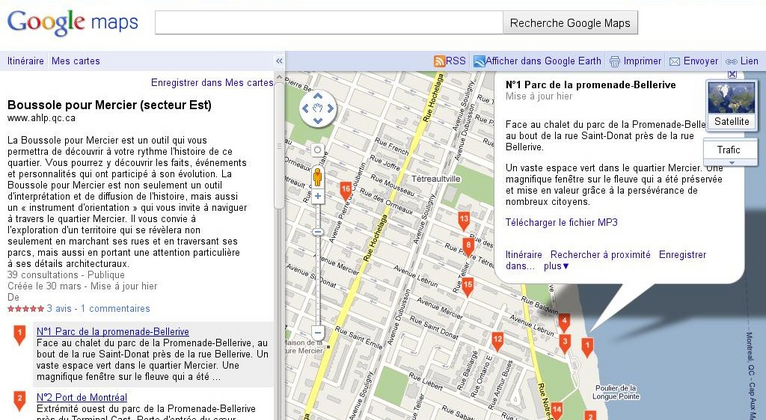Expand the arrow under Trafic

[731, 163]
